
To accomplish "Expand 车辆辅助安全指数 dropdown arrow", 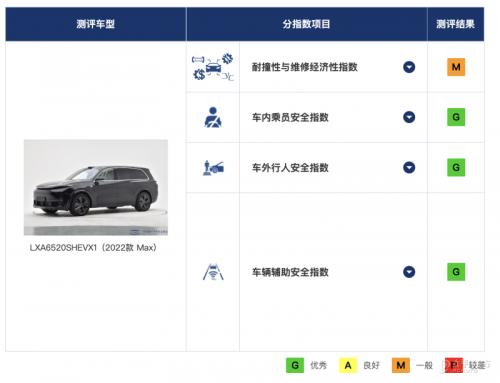I will coord(409,272).
